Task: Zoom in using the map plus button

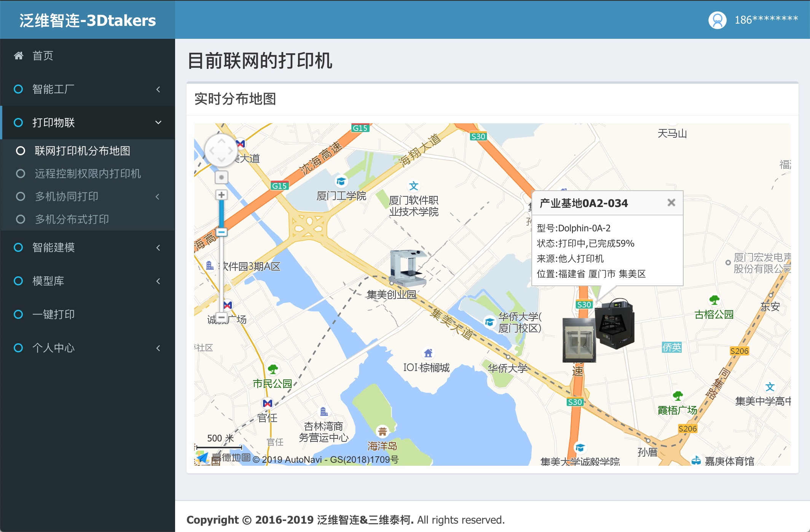Action: pos(221,195)
